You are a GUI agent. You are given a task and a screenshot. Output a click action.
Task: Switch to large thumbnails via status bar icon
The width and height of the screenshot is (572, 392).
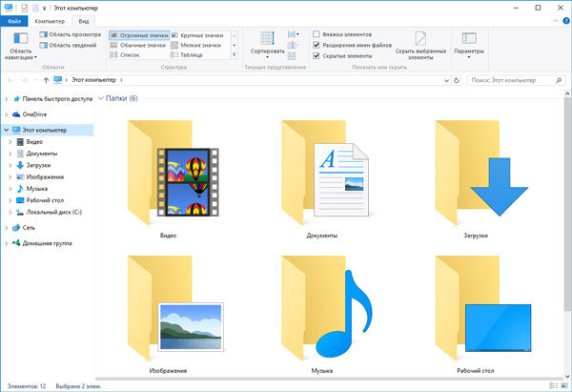563,385
